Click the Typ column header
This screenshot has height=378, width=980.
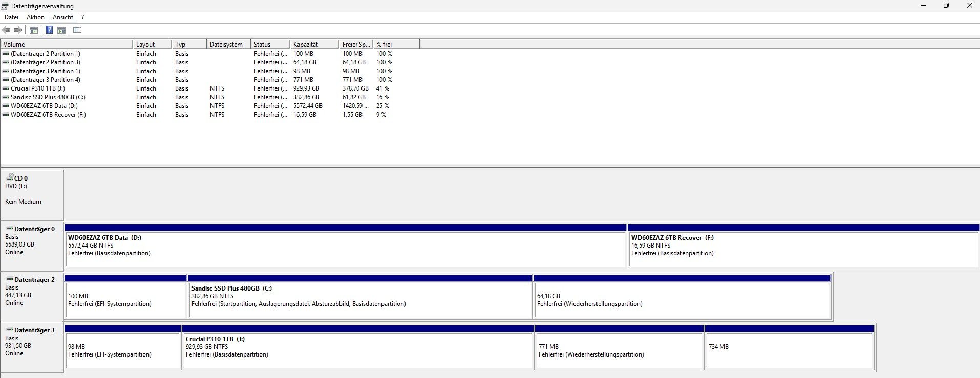point(189,45)
